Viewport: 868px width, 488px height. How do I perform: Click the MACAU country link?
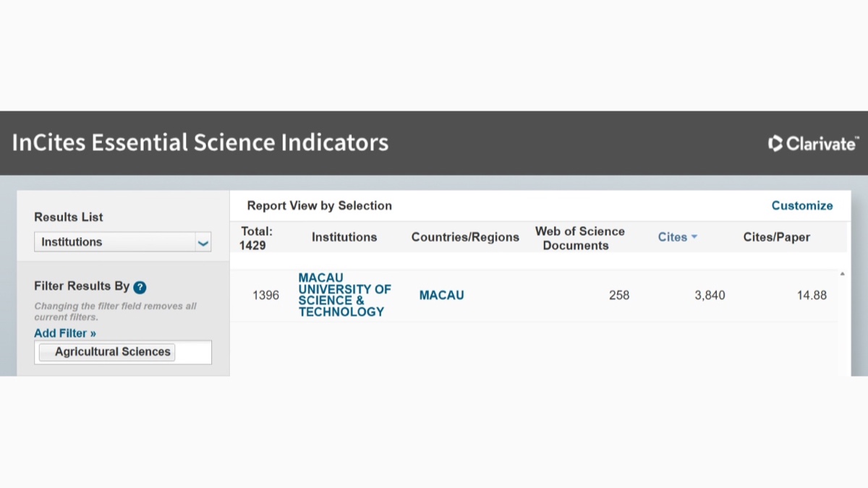(x=441, y=295)
